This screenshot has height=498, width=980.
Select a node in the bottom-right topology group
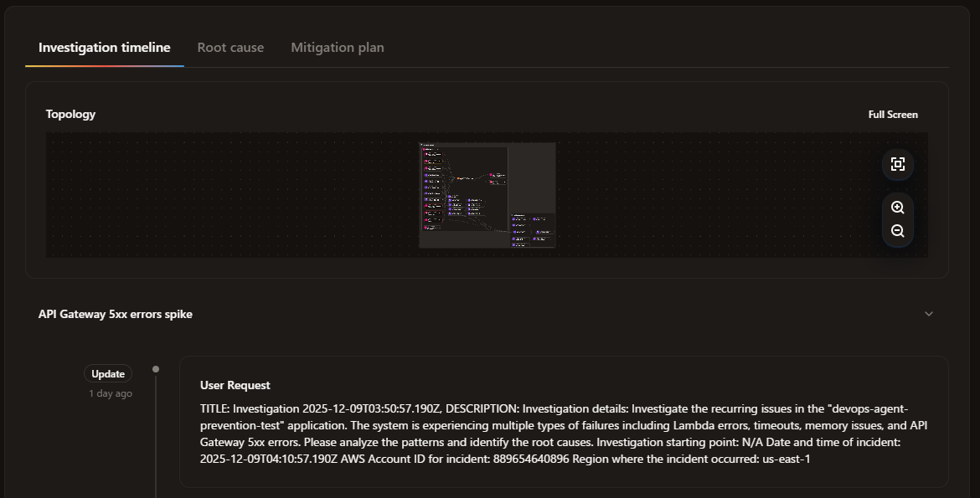[x=515, y=219]
